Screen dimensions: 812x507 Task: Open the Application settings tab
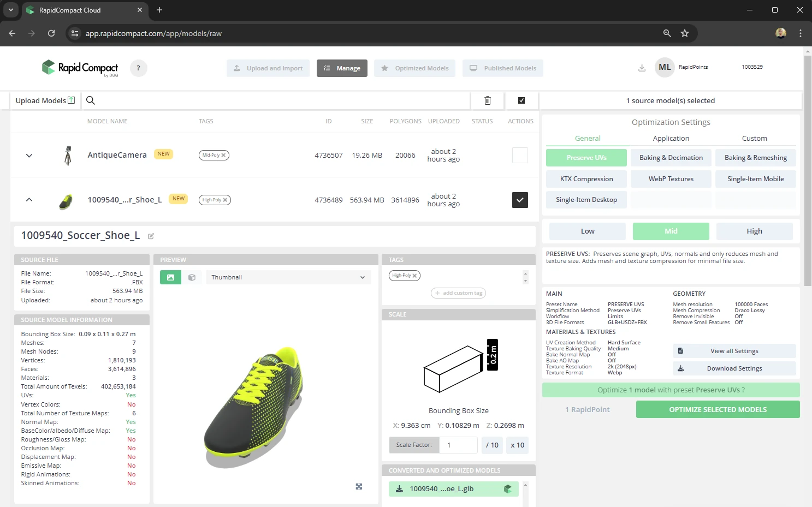tap(671, 139)
